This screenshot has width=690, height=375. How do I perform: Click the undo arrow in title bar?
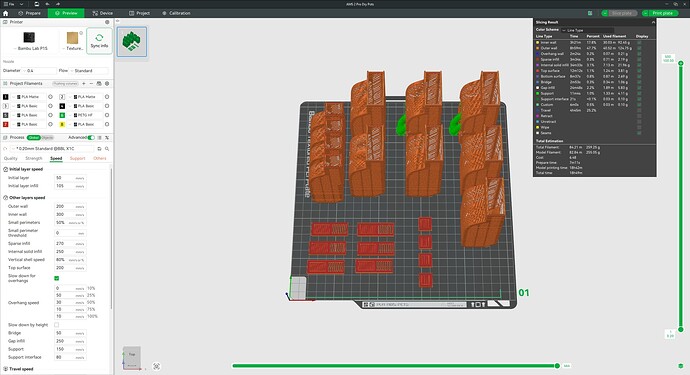(47, 4)
